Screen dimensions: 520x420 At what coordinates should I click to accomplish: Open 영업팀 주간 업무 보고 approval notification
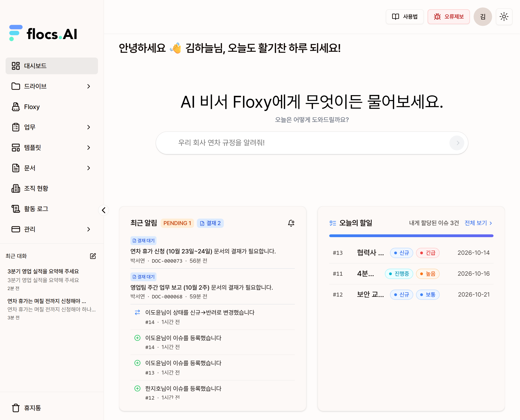coord(212,286)
